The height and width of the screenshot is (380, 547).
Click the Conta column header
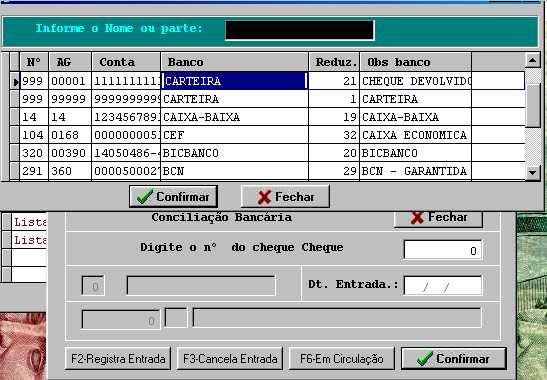(x=126, y=62)
